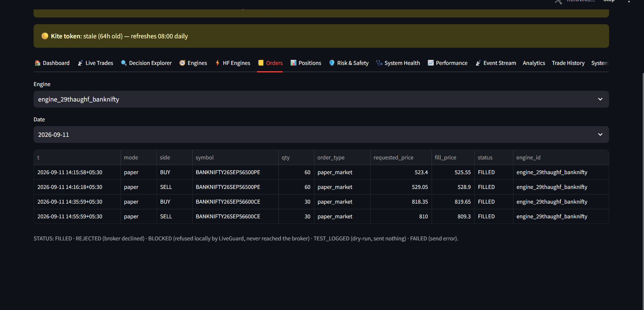Click the System Health stethoscope icon
Image resolution: width=644 pixels, height=310 pixels.
(x=379, y=63)
